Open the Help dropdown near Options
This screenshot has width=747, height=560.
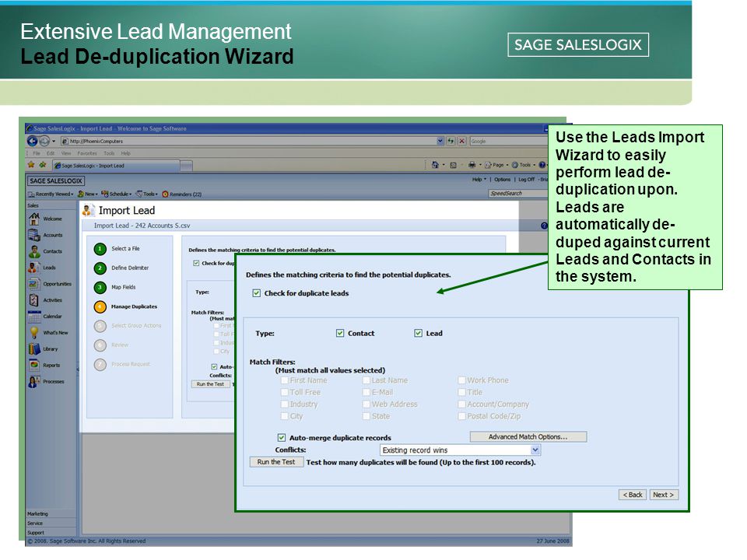click(x=479, y=180)
